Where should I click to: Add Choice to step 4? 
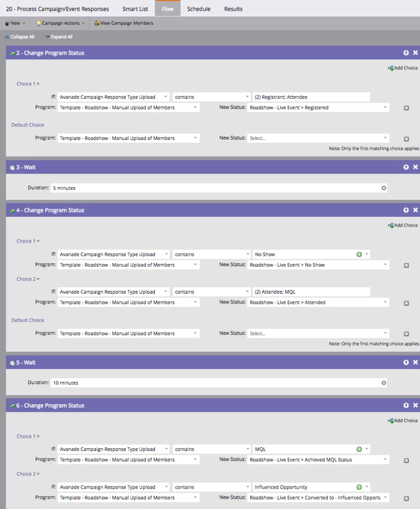coord(403,225)
